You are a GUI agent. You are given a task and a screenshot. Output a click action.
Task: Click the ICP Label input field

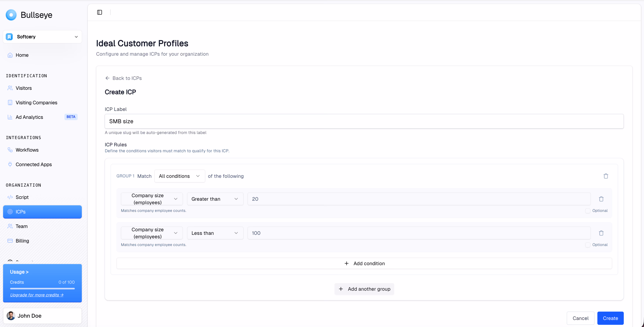pyautogui.click(x=364, y=121)
